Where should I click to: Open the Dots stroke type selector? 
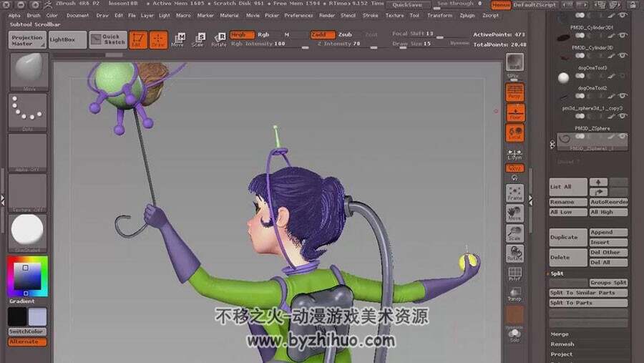28,112
